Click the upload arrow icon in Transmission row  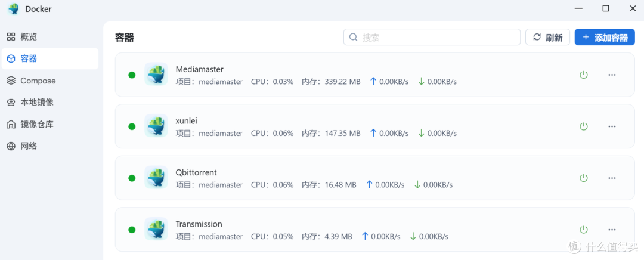point(365,236)
